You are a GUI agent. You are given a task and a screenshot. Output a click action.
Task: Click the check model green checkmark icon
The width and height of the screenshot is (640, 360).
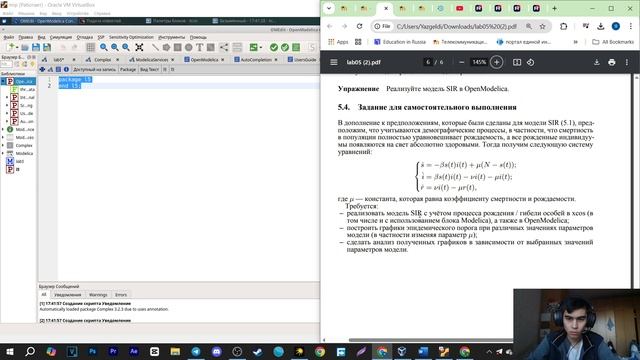coord(273,47)
